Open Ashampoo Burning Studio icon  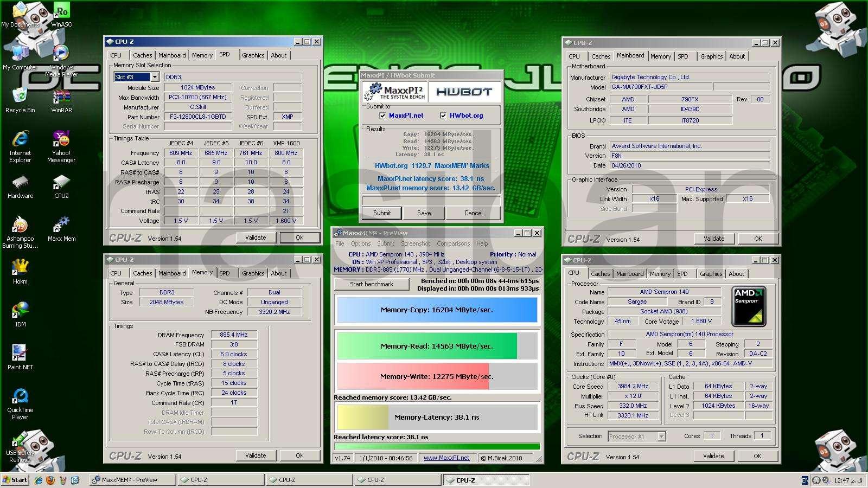20,232
